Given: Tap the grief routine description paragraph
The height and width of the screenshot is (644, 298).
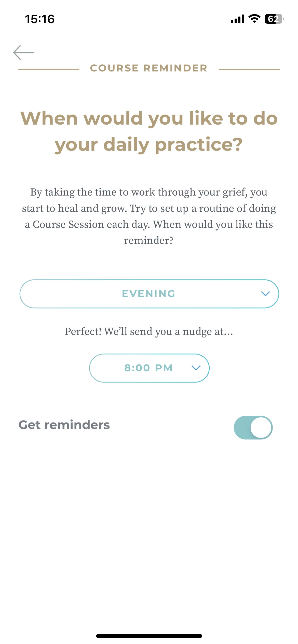Looking at the screenshot, I should tap(149, 216).
